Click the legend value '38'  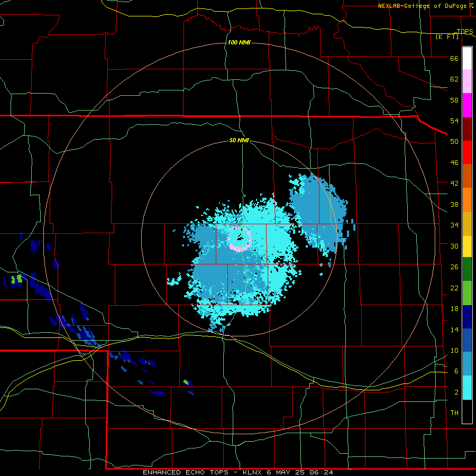(454, 205)
